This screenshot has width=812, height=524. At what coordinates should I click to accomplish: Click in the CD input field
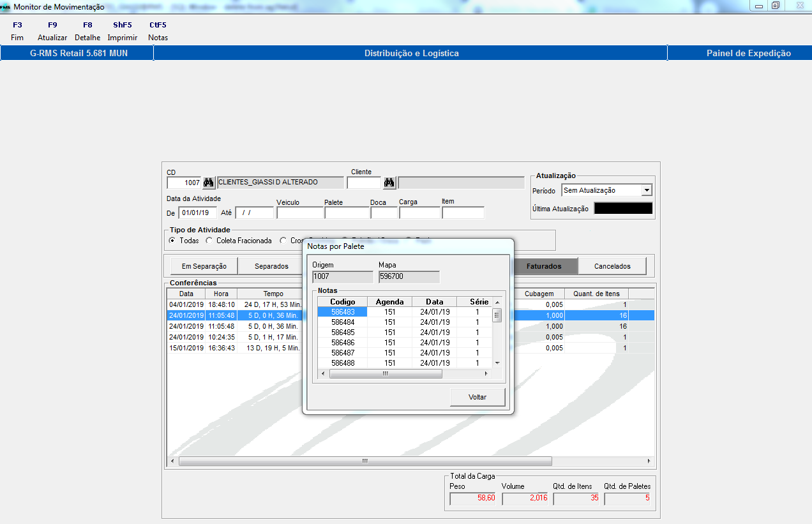point(184,183)
